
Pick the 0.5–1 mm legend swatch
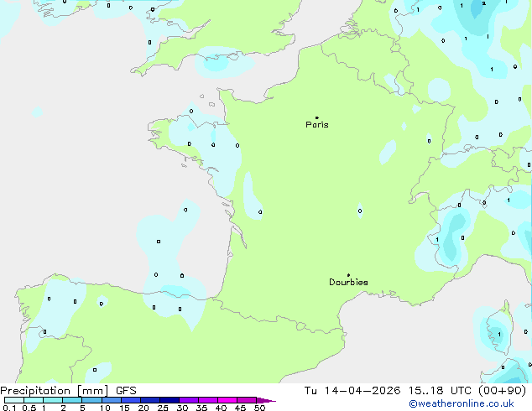click(x=34, y=400)
